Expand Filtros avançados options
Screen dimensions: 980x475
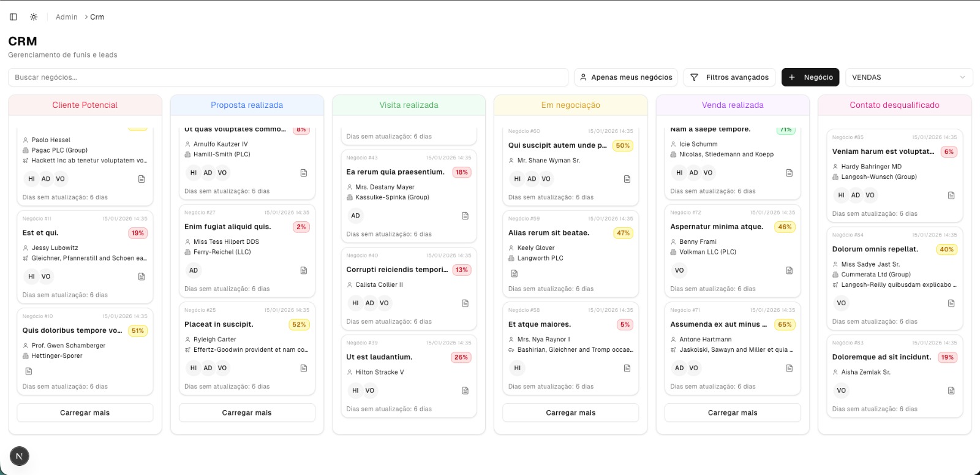point(729,77)
